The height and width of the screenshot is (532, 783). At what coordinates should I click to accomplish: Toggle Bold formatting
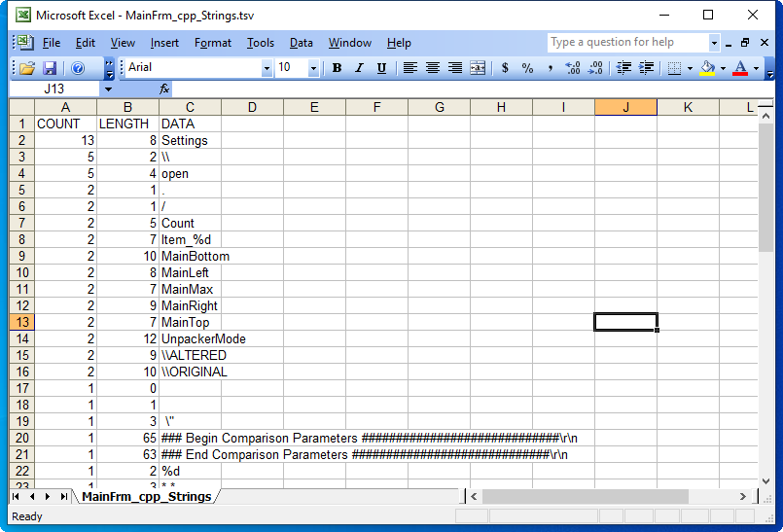[x=337, y=68]
